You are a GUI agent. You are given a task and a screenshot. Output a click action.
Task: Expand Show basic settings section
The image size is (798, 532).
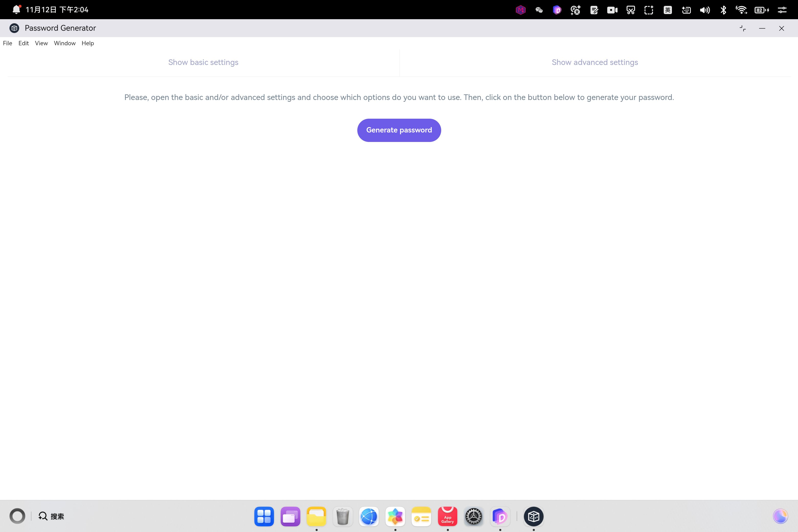tap(203, 62)
